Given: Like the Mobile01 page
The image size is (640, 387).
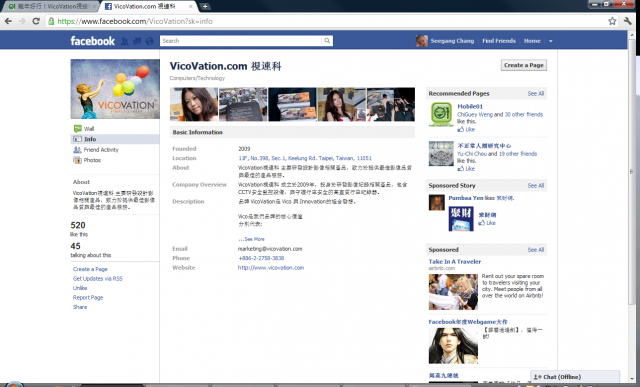Looking at the screenshot, I should pyautogui.click(x=466, y=129).
